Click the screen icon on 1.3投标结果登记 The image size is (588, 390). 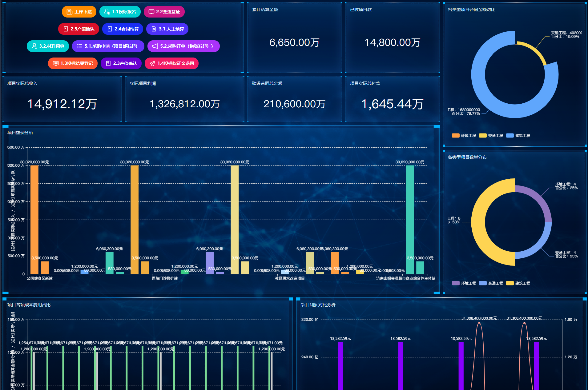click(x=56, y=63)
